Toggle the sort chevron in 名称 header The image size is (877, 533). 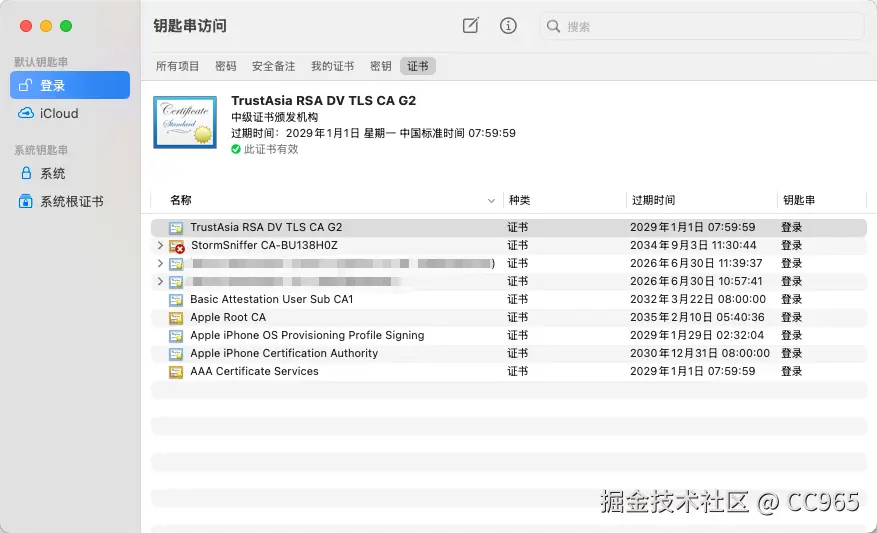491,201
